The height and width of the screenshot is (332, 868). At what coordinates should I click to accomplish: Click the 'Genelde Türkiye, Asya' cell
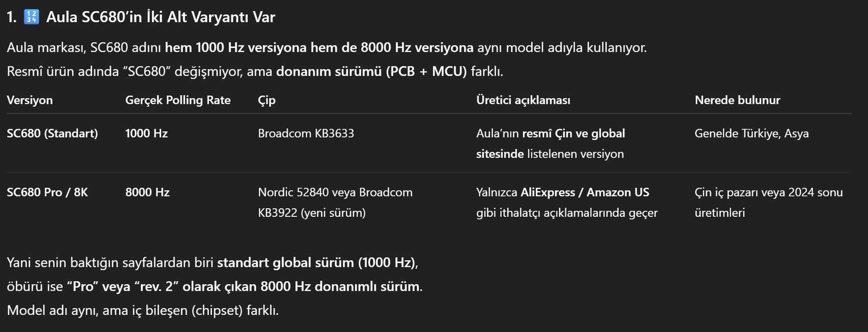(x=751, y=134)
